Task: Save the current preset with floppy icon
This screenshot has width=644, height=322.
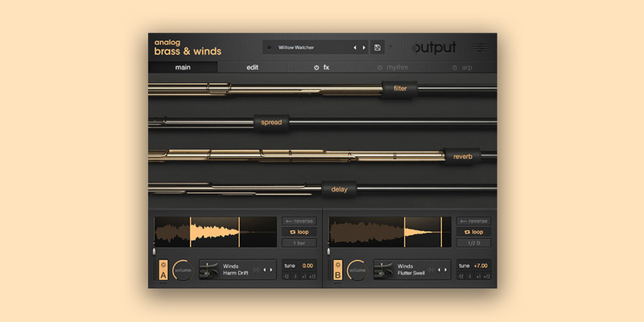Action: coord(378,47)
